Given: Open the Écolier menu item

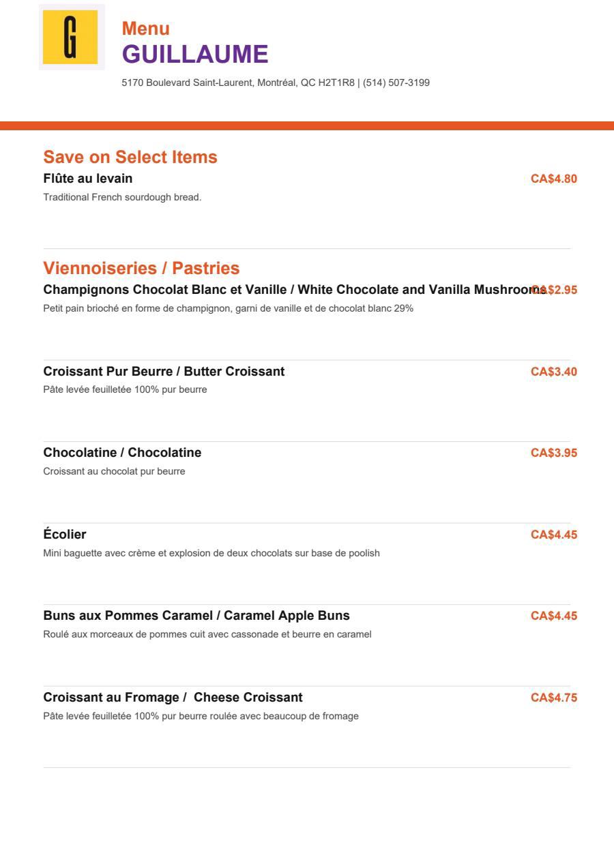Looking at the screenshot, I should pos(65,534).
